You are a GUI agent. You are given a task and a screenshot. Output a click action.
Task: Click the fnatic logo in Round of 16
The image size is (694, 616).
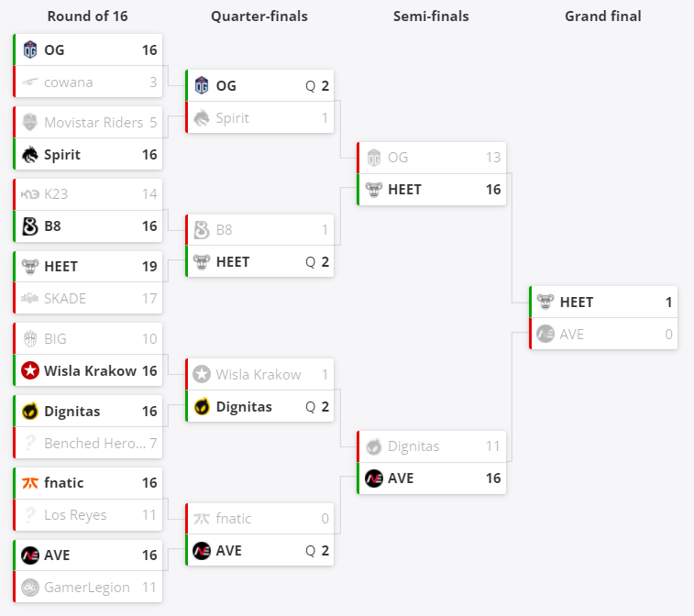tap(30, 483)
